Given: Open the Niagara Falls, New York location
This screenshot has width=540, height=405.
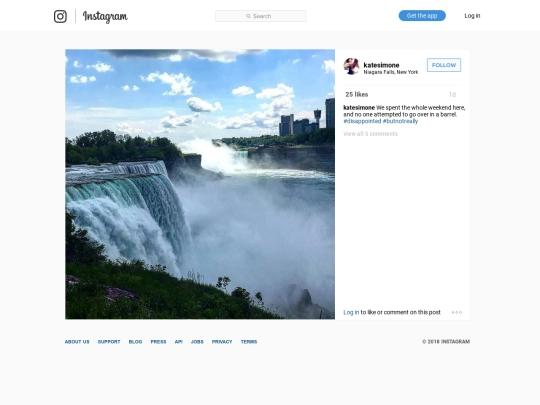Looking at the screenshot, I should coord(391,72).
